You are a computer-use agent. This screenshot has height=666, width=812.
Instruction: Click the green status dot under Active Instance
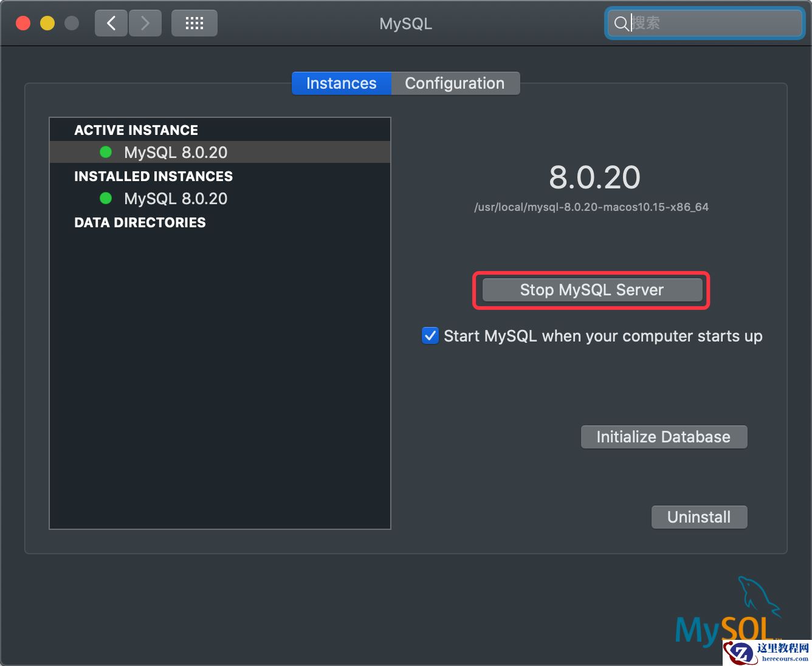click(x=106, y=152)
